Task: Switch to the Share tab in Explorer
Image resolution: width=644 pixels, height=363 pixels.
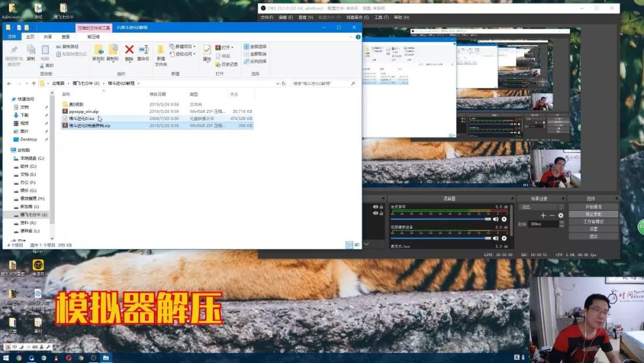Action: pyautogui.click(x=48, y=36)
